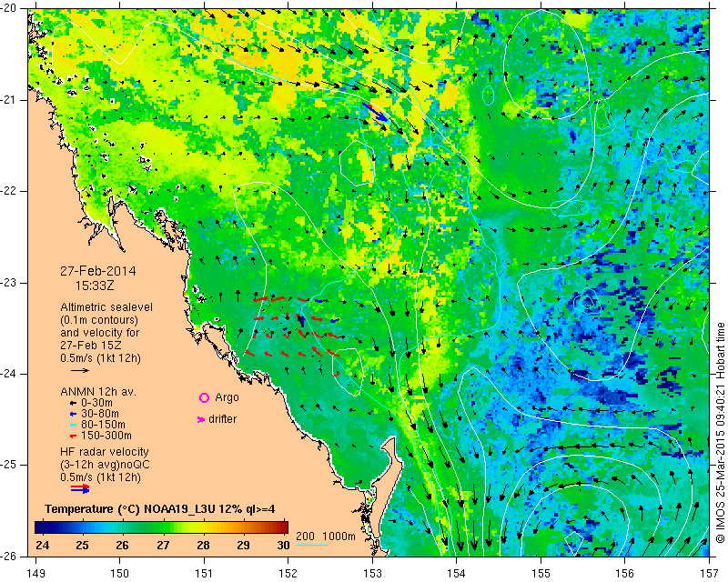The width and height of the screenshot is (728, 582).
Task: Click the longitude axis label 153
Action: click(372, 574)
